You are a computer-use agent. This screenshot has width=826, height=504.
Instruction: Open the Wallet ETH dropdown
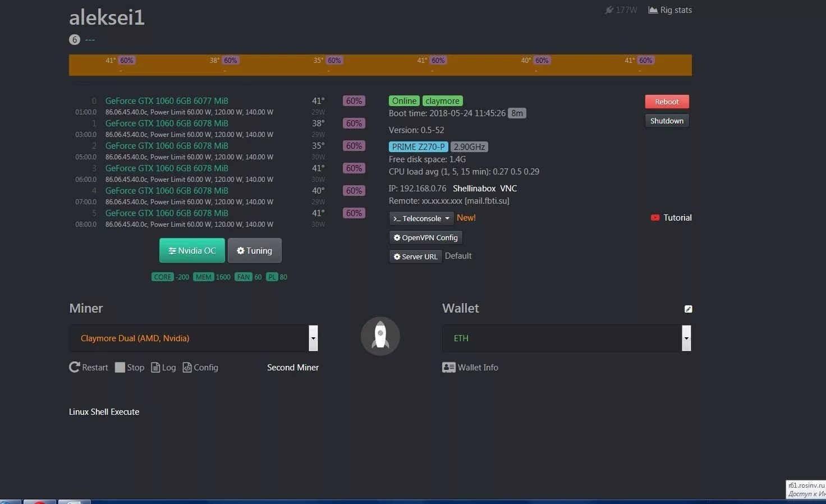[x=567, y=338]
